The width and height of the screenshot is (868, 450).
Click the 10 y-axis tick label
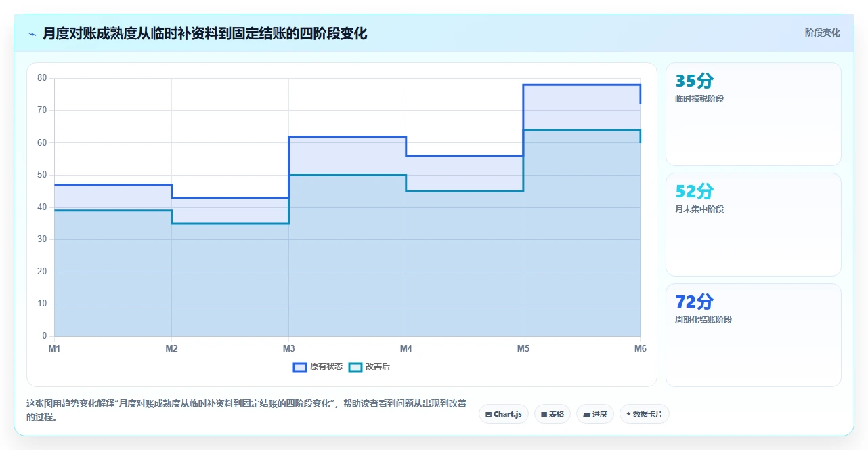pyautogui.click(x=42, y=304)
